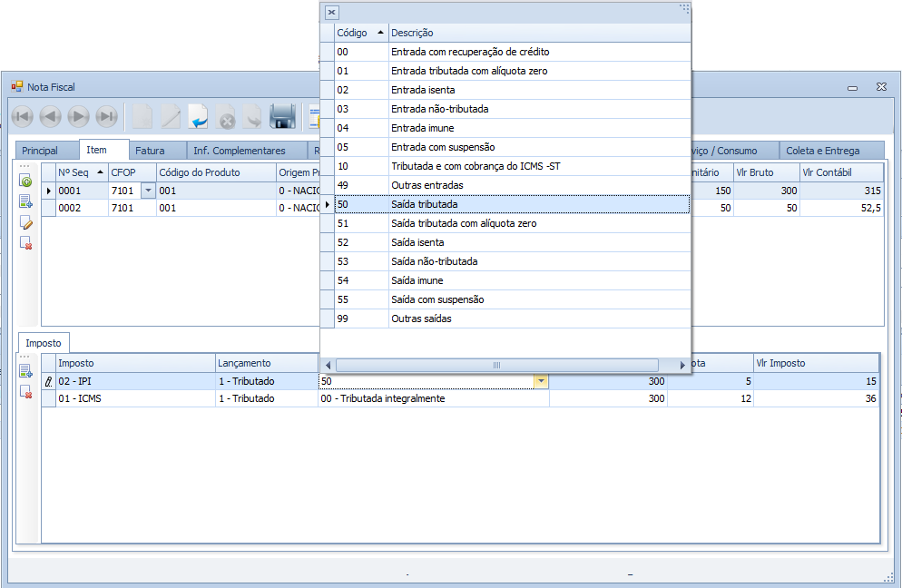Go to the first record in the toolbar
Image resolution: width=902 pixels, height=588 pixels.
tap(23, 117)
